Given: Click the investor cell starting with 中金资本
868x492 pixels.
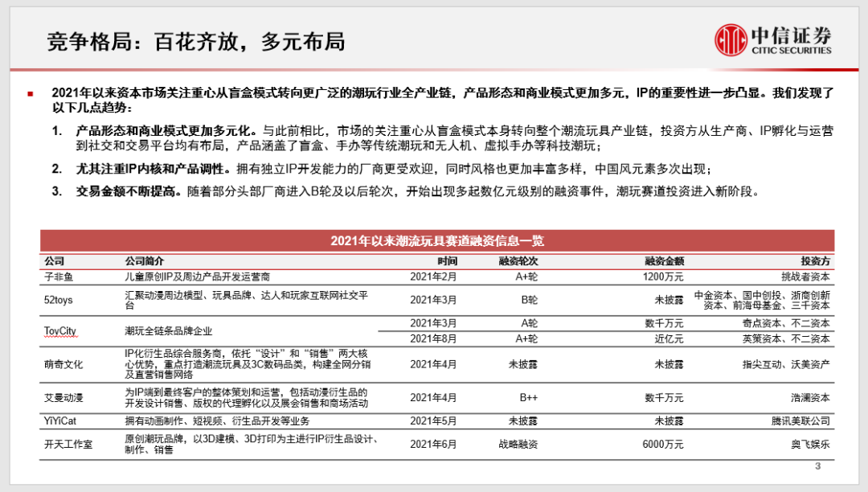Looking at the screenshot, I should pyautogui.click(x=762, y=300).
